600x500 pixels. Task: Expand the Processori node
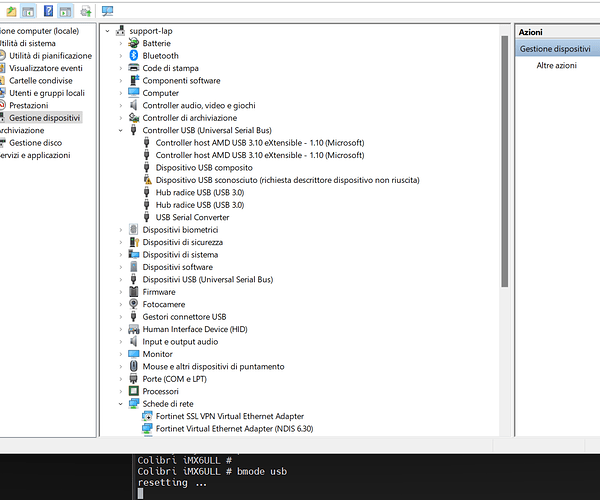[x=121, y=391]
